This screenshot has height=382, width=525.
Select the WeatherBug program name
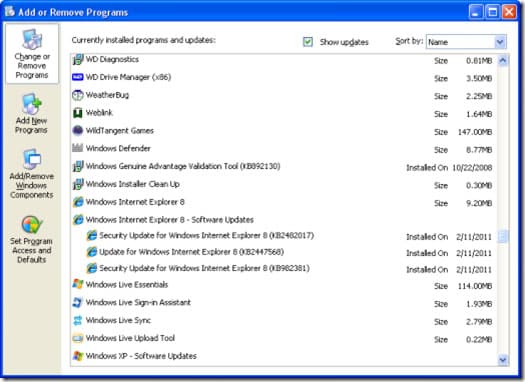click(107, 95)
